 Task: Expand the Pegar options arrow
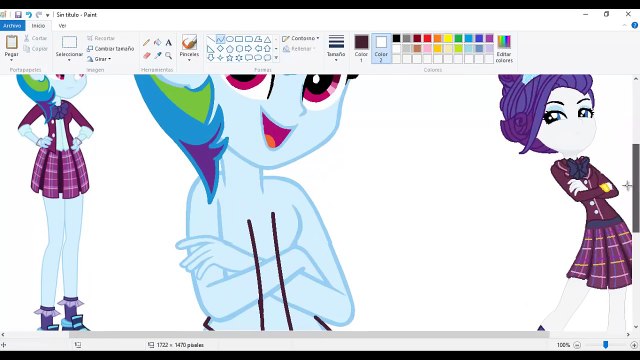pyautogui.click(x=11, y=60)
